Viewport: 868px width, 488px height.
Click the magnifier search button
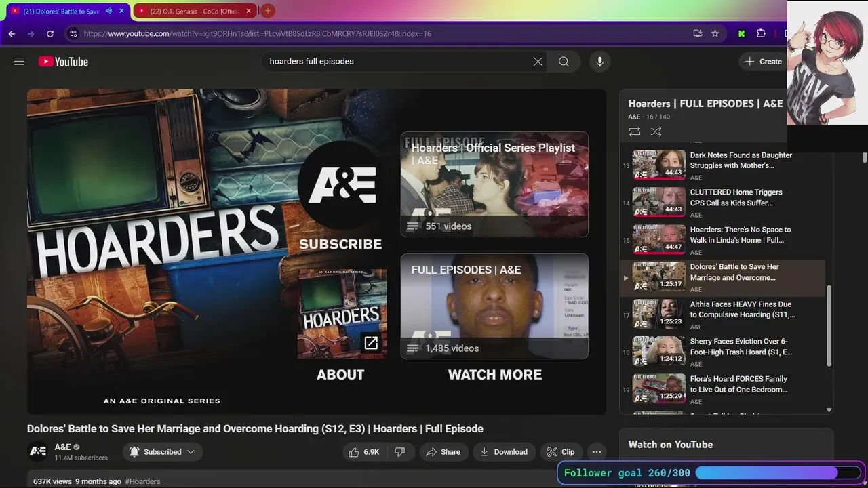pyautogui.click(x=564, y=62)
